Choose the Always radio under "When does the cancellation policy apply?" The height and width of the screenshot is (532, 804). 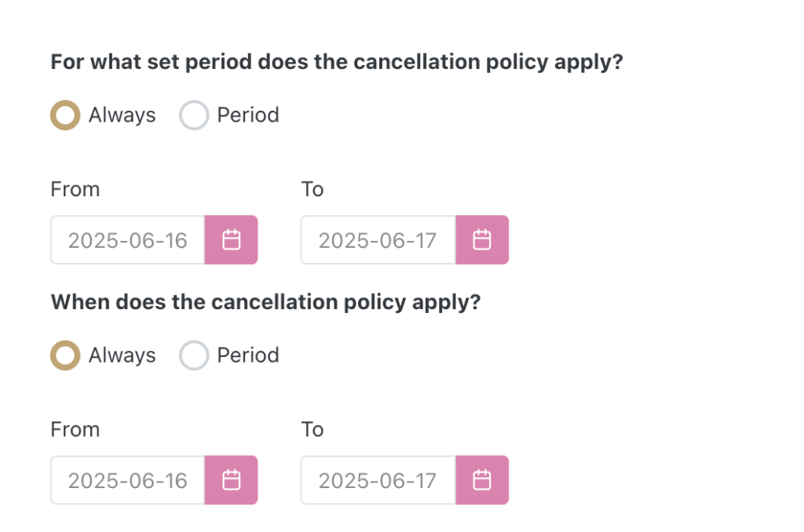pyautogui.click(x=65, y=355)
